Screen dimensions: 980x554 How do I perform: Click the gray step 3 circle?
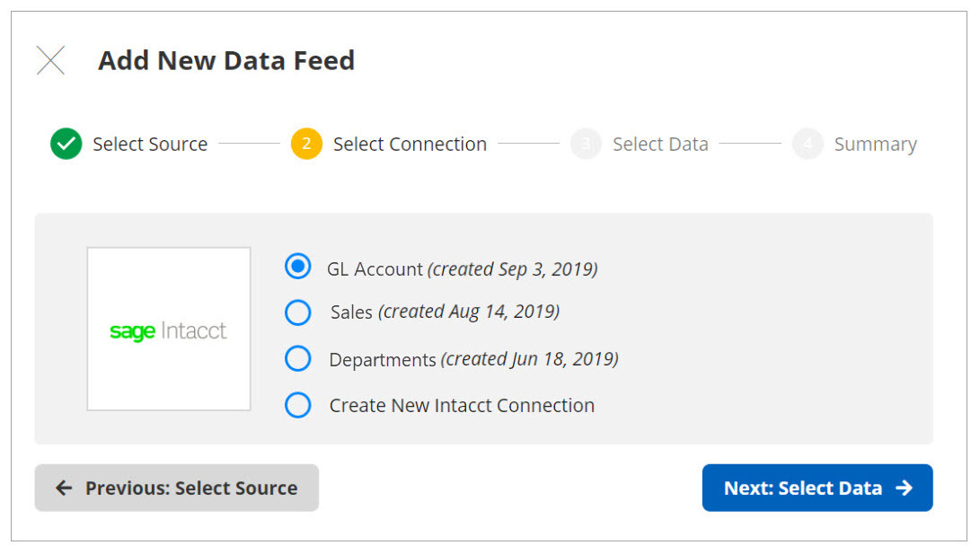pyautogui.click(x=586, y=144)
